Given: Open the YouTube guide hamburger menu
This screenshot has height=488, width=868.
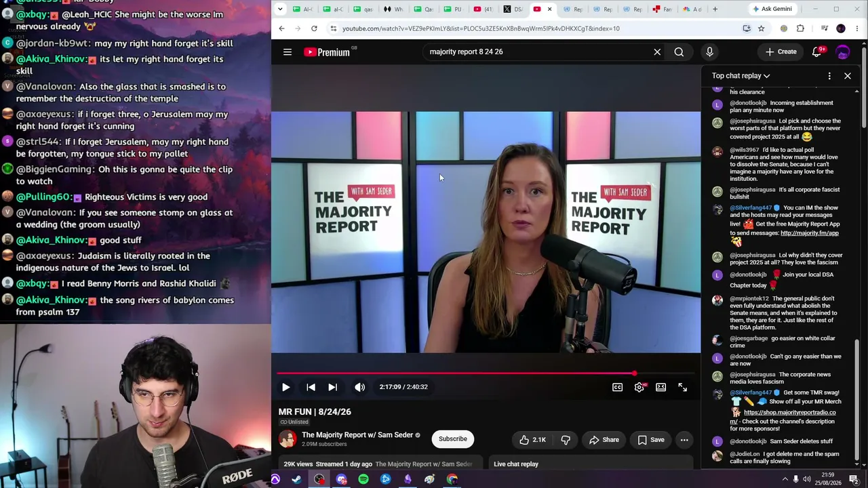Looking at the screenshot, I should point(288,52).
